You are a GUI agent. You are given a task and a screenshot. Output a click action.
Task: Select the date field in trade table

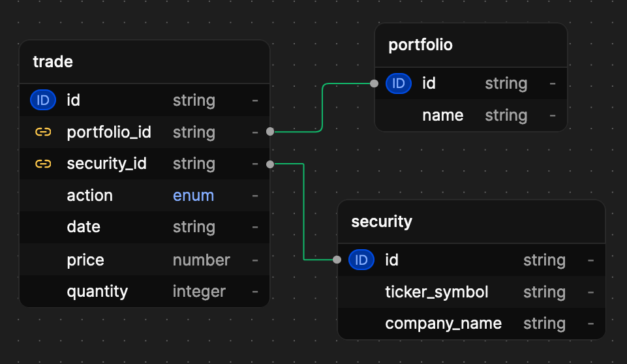point(84,227)
